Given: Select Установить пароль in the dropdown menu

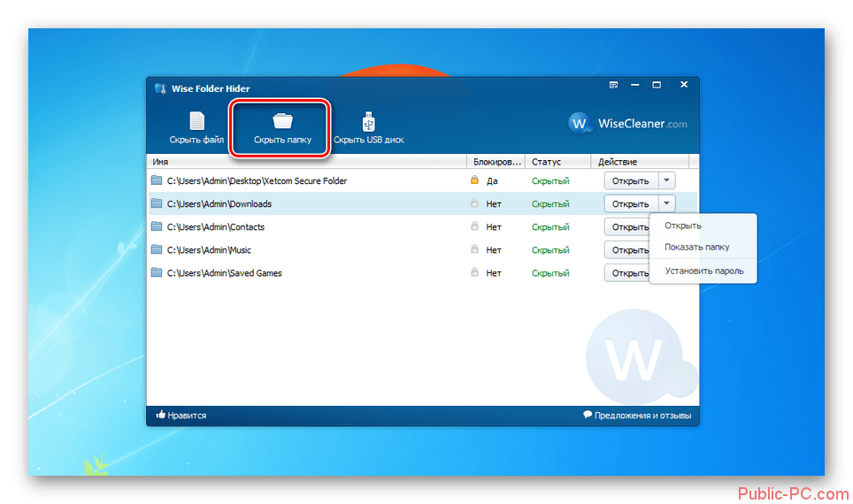Looking at the screenshot, I should point(703,271).
